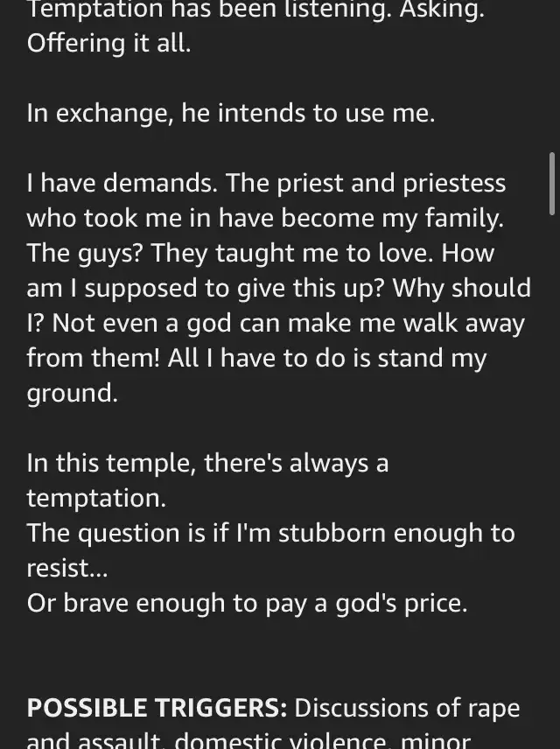Click the vertical scrollbar thumb
Screen dimensions: 560x749
[552, 183]
